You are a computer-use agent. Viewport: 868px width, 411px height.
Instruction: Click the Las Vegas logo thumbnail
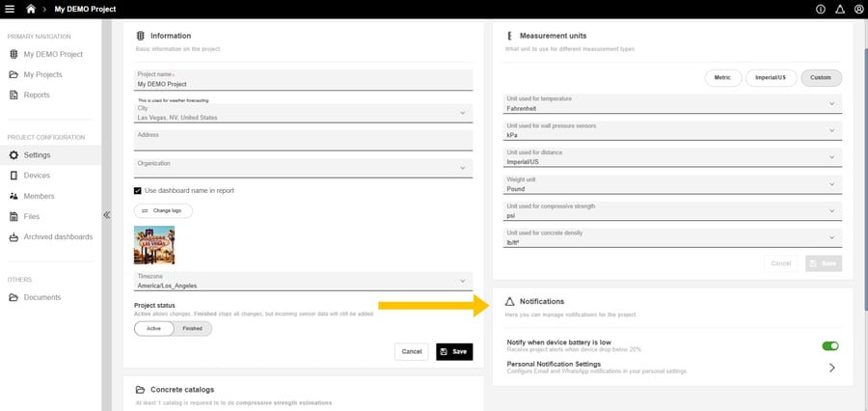point(154,245)
